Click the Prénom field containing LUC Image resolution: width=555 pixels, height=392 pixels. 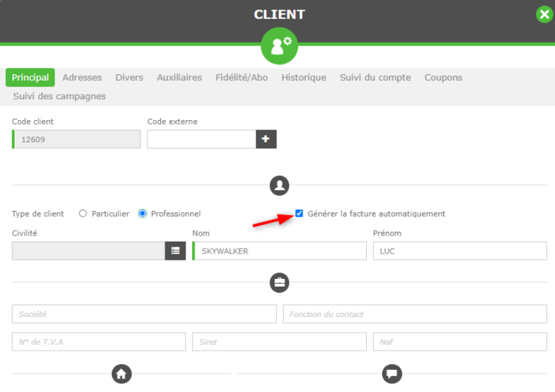(x=460, y=251)
